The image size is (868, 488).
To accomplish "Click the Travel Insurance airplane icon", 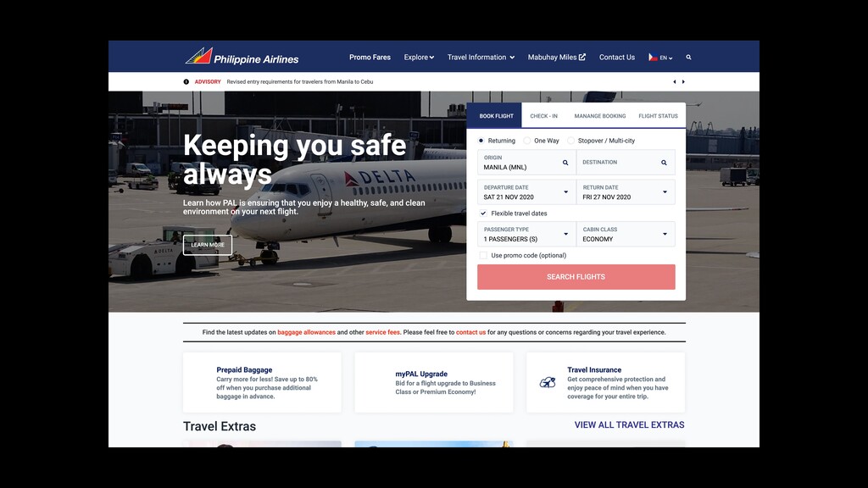I will pyautogui.click(x=548, y=382).
